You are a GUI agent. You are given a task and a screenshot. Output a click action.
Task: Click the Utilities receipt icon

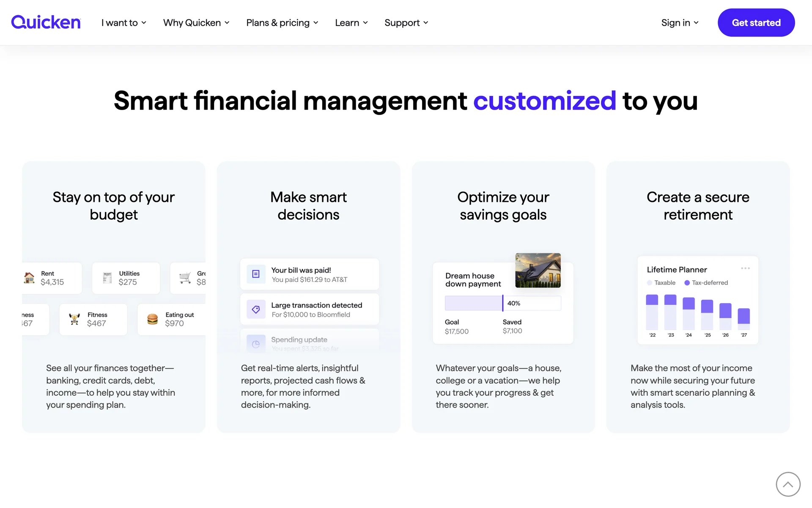click(107, 278)
